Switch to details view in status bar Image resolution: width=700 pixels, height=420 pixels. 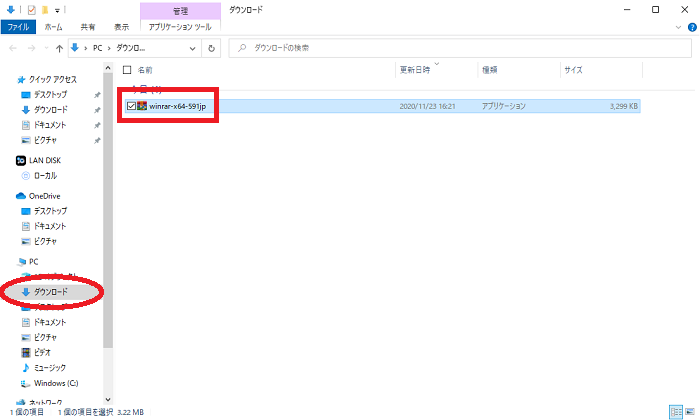[x=676, y=412]
